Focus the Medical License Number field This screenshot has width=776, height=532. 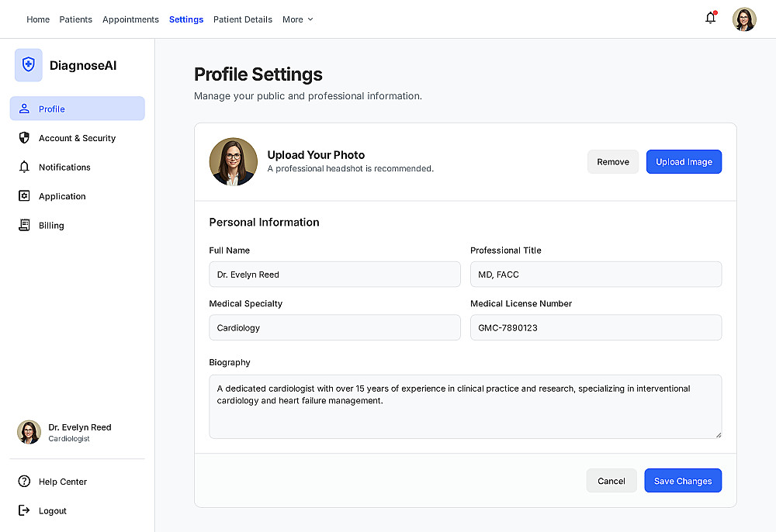(x=596, y=328)
